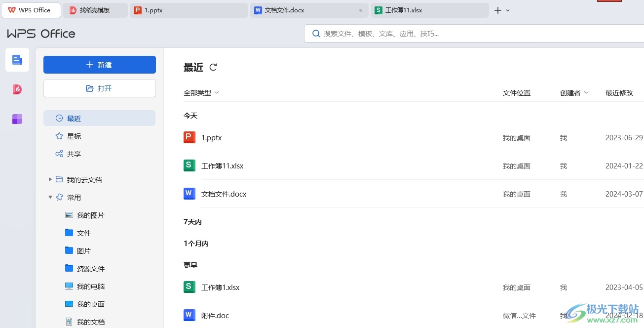
Task: Click the spreadsheet icon of 工作簿1.xlsx row
Action: coord(189,287)
